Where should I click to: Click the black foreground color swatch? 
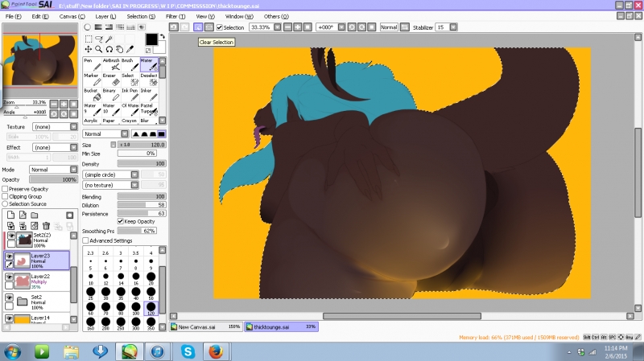coord(151,39)
